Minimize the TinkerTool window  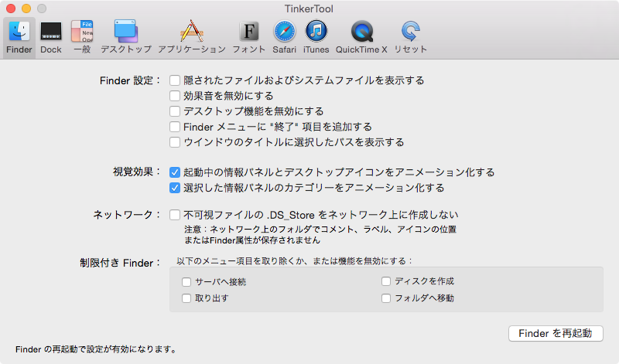[x=26, y=9]
